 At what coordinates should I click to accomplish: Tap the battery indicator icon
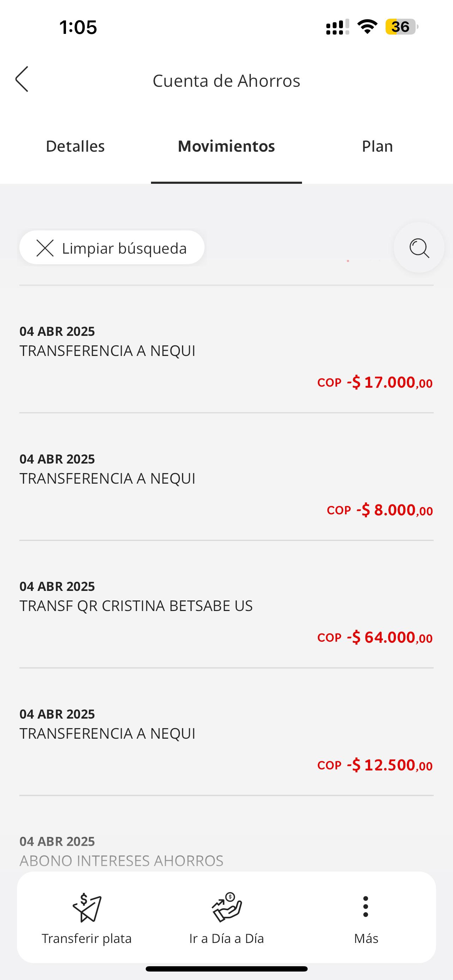click(401, 26)
